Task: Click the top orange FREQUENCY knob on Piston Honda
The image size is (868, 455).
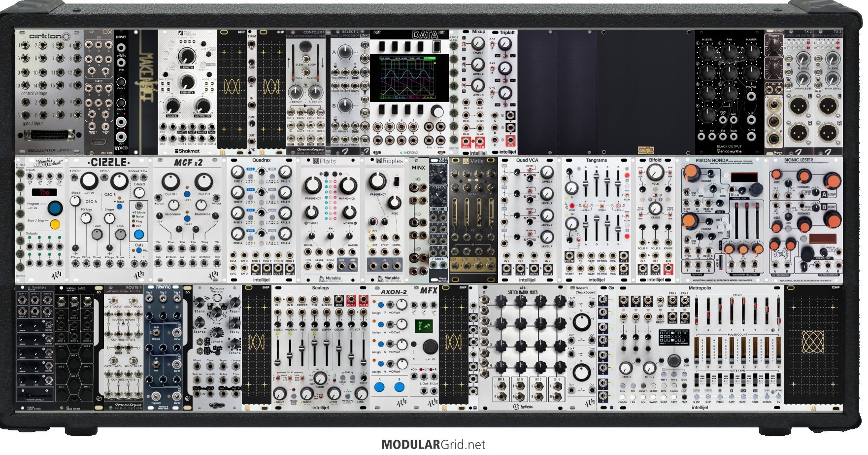Action: (692, 173)
